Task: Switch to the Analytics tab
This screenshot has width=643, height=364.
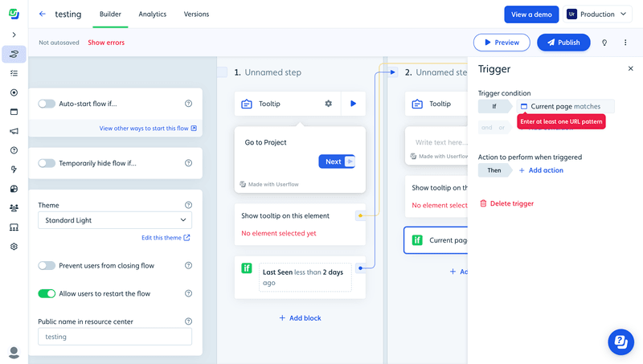Action: [153, 14]
